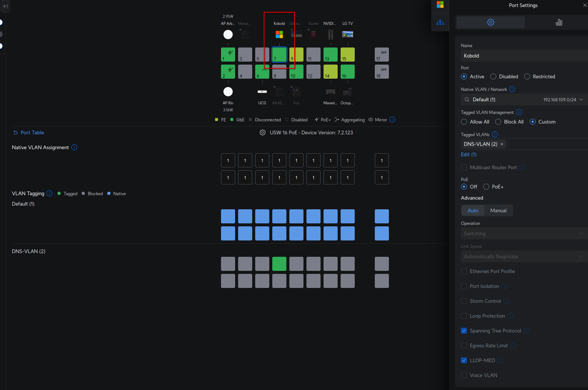
Task: Click the Windows logo icon beside Port Settings
Action: [x=440, y=5]
